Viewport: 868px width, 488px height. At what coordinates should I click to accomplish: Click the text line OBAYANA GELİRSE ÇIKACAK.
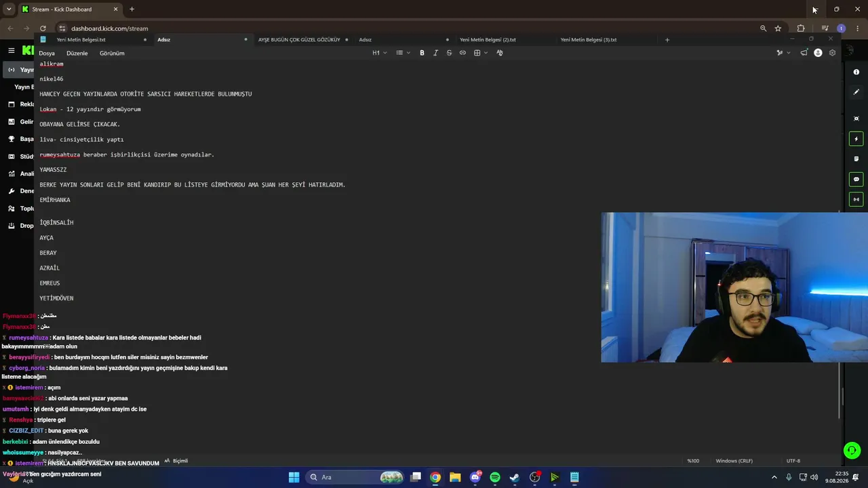[x=80, y=124]
